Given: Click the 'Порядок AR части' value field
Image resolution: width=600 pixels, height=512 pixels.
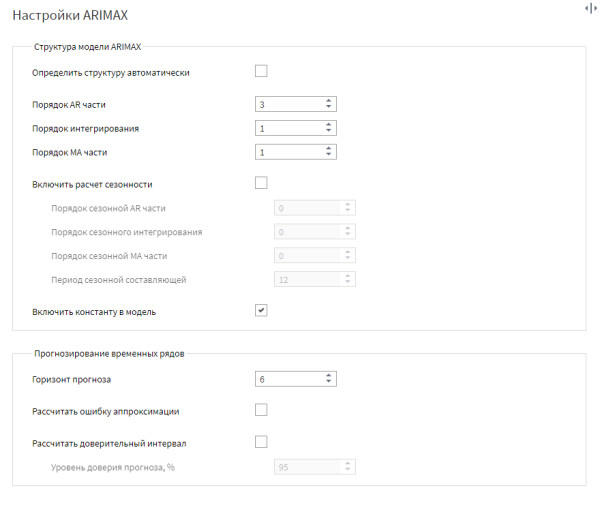Looking at the screenshot, I should click(290, 104).
